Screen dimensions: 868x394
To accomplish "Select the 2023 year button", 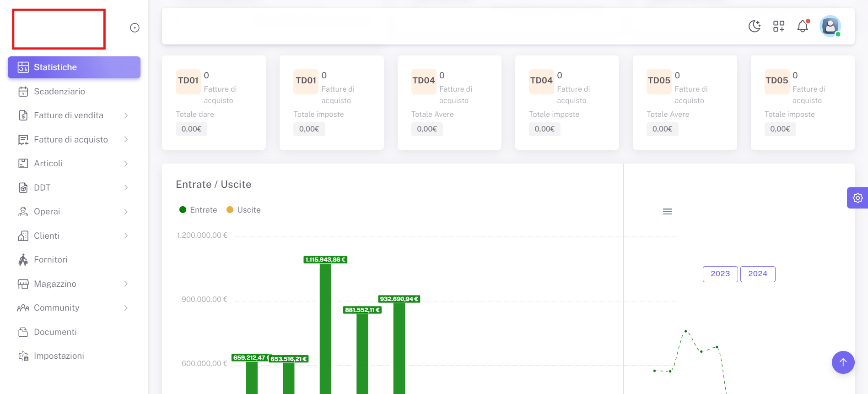I will coord(720,274).
